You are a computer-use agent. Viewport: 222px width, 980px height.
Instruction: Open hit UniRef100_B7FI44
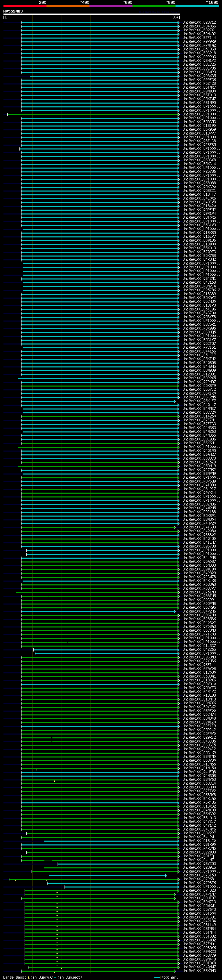[x=199, y=38]
